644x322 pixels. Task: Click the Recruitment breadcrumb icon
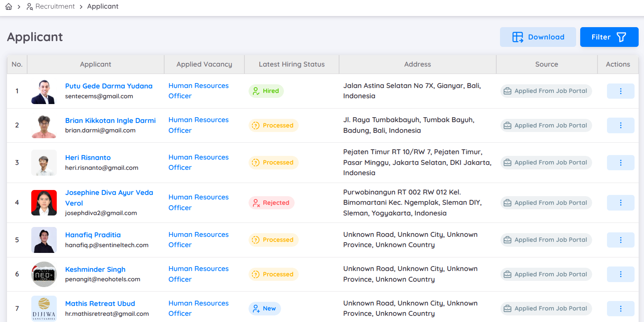(x=29, y=6)
